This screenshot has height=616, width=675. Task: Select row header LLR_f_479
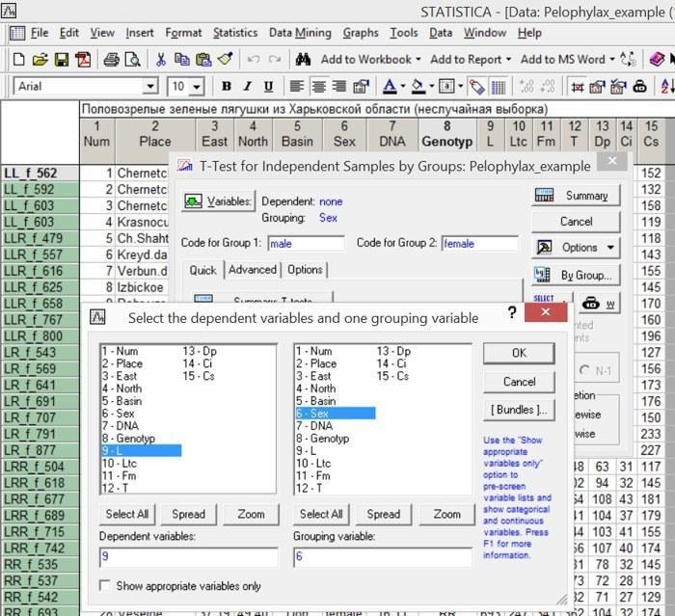point(40,238)
